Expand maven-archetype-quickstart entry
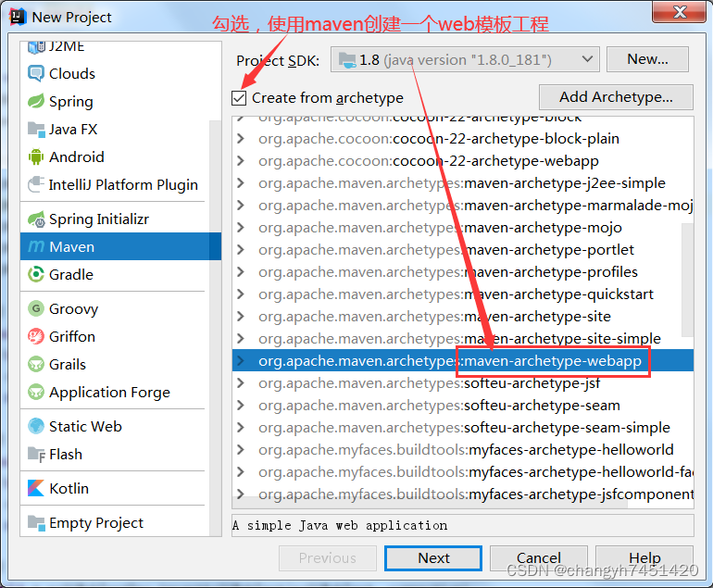This screenshot has height=588, width=713. pos(241,294)
